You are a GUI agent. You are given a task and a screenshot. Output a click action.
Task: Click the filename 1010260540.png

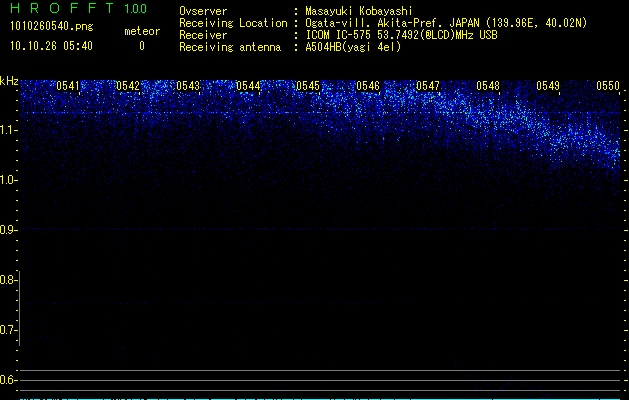click(x=52, y=27)
